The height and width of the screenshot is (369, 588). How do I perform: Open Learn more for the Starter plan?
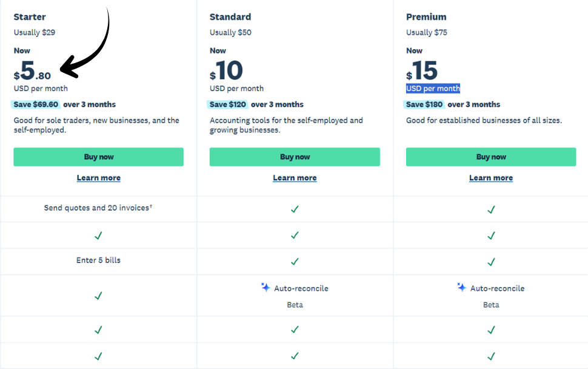(x=98, y=177)
